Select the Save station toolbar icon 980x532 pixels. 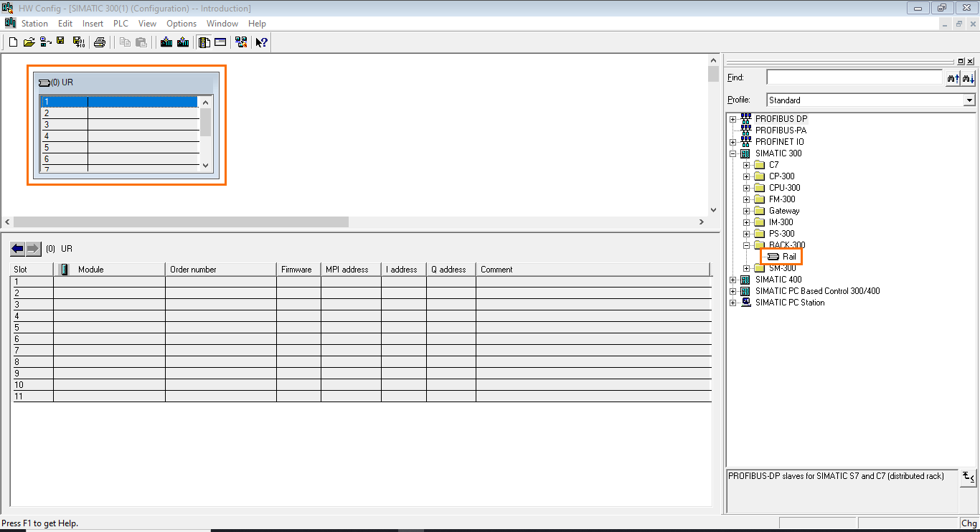pos(61,42)
